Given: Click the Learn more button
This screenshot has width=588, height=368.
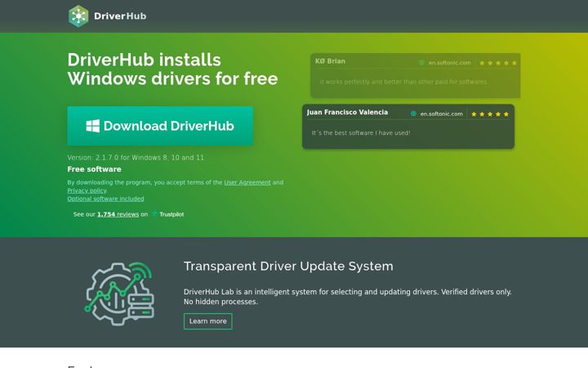Looking at the screenshot, I should click(207, 321).
